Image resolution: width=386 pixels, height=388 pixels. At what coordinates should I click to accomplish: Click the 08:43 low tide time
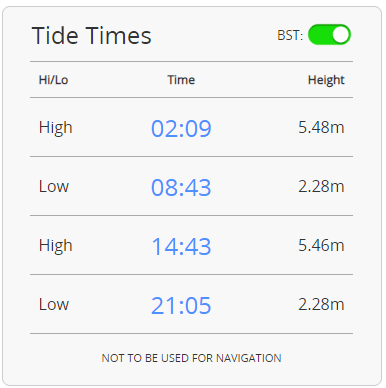181,187
